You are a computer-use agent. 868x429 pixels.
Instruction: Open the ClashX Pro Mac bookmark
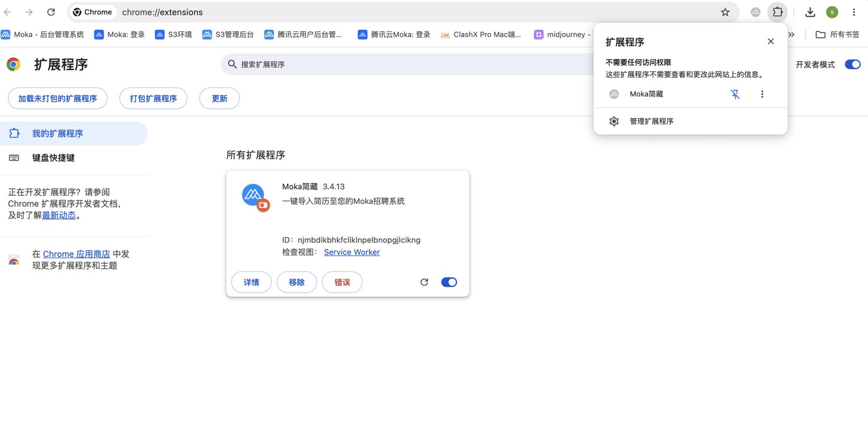[x=481, y=34]
